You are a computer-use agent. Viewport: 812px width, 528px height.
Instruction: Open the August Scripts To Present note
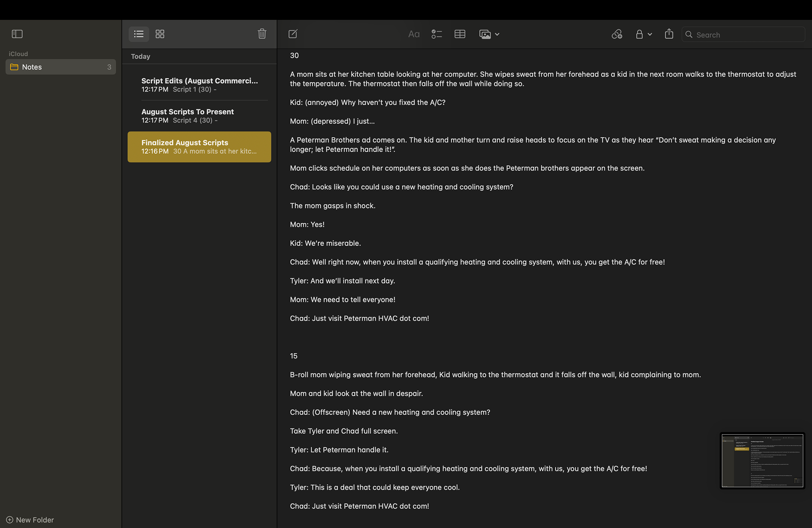pos(199,115)
